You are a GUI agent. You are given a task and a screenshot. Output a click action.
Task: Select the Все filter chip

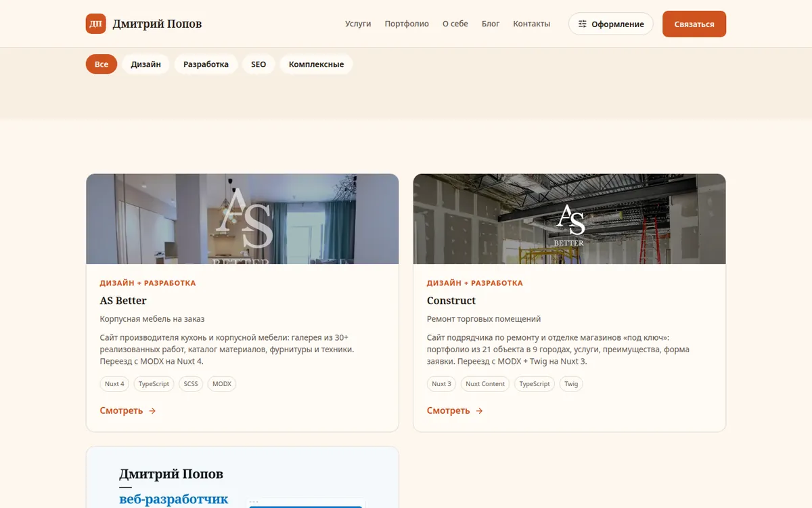pyautogui.click(x=101, y=64)
